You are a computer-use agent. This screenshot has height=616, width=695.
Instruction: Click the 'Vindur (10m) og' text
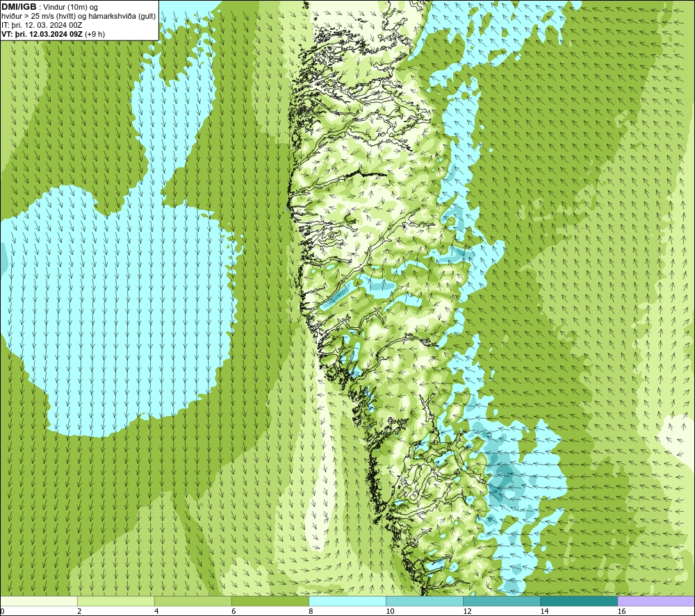tap(70, 8)
